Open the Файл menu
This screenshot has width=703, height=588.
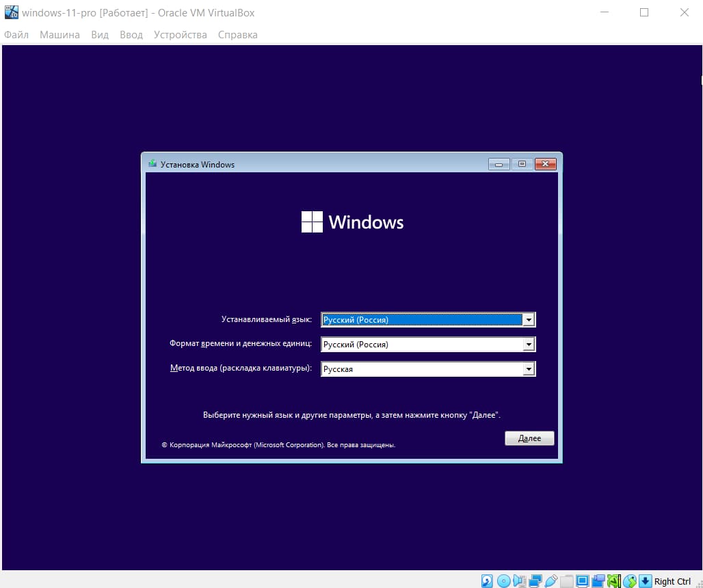tap(16, 34)
